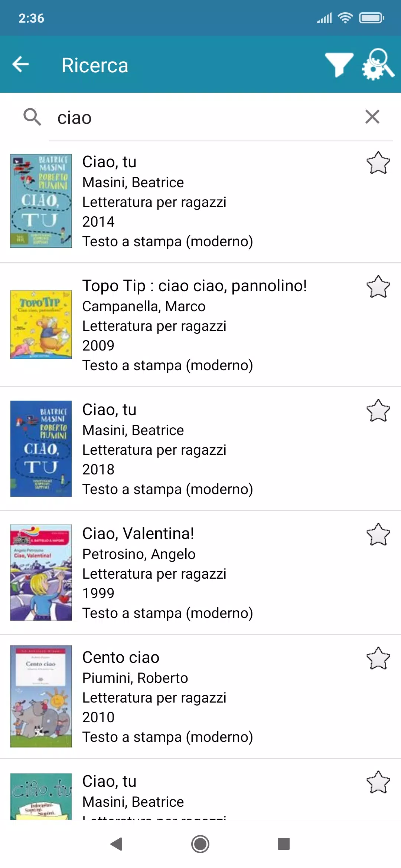The width and height of the screenshot is (401, 868).
Task: Toggle favorite star for 2018 Ciao, tu
Action: [378, 411]
